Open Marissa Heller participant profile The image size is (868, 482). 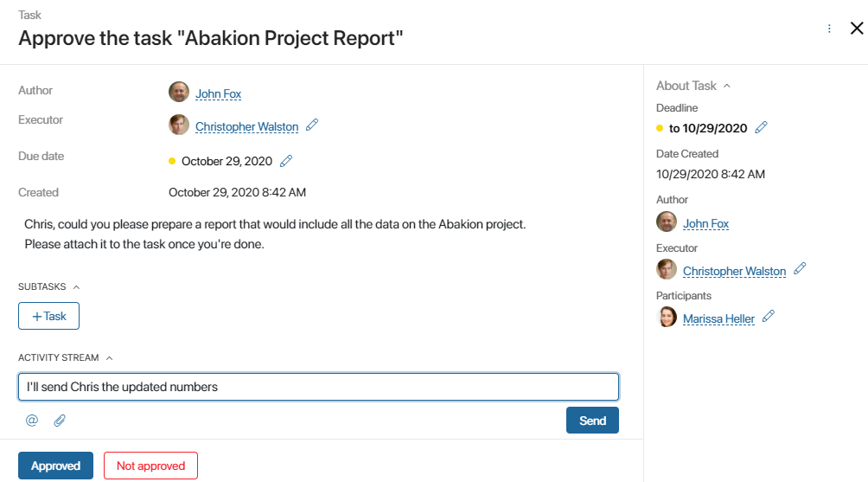coord(718,318)
